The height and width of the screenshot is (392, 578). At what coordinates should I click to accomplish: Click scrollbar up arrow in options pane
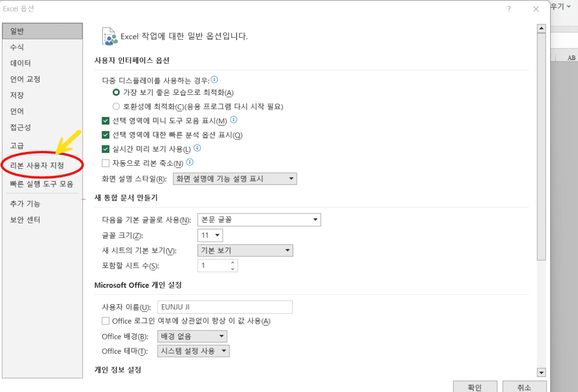(x=541, y=28)
